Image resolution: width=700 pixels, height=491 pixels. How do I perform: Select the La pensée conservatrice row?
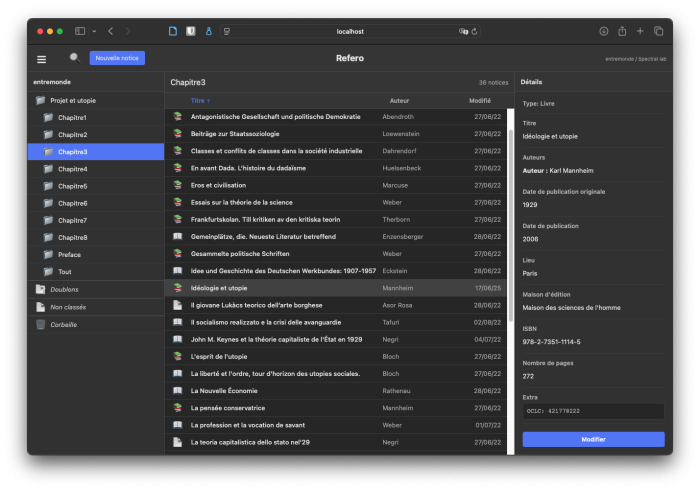point(228,408)
